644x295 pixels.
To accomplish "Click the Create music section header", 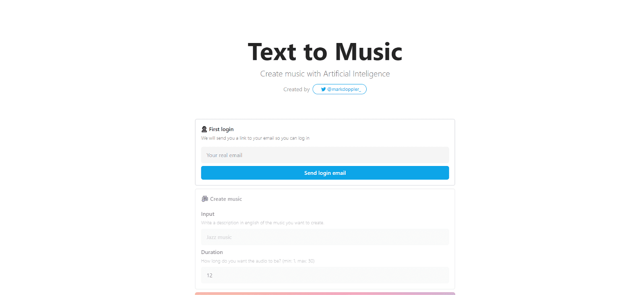I will point(225,199).
